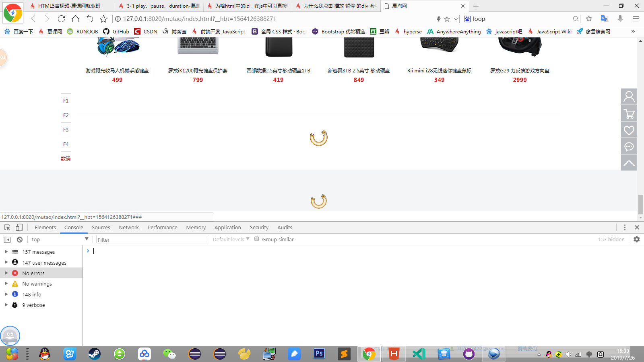Viewport: 644px width, 362px height.
Task: Open the CSDN bookmark
Action: pos(146,31)
